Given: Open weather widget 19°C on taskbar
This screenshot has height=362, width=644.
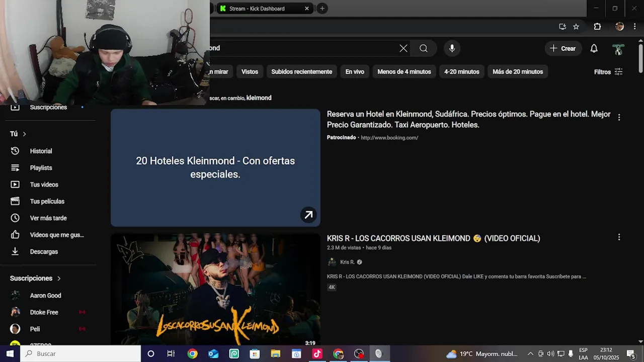Looking at the screenshot, I should coord(482,353).
